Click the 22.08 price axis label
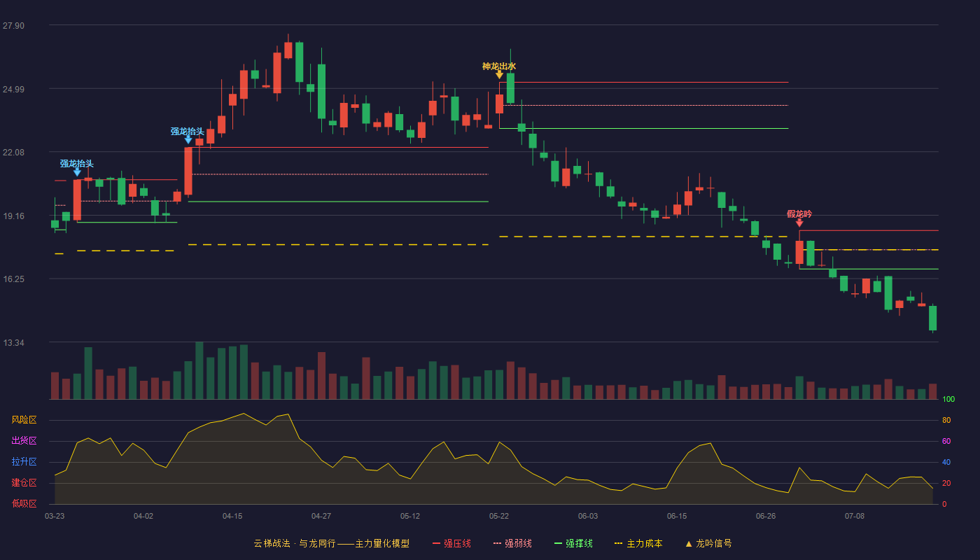This screenshot has width=980, height=560. (x=14, y=153)
